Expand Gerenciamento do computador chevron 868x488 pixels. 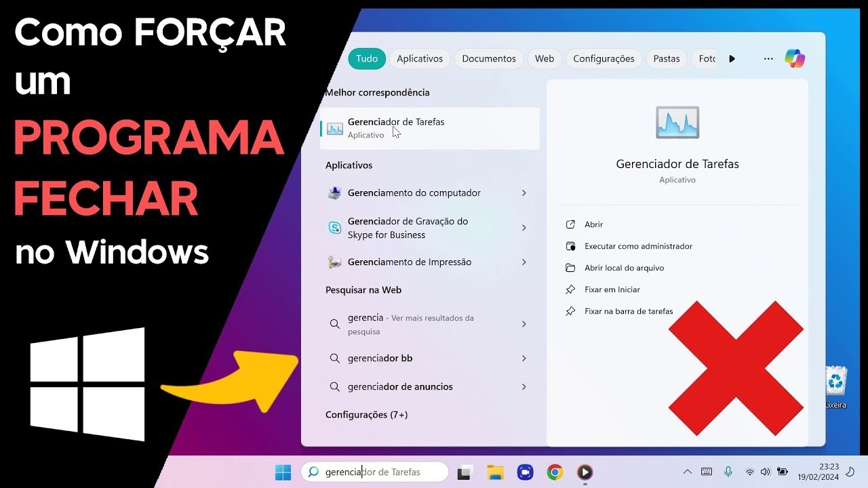pyautogui.click(x=524, y=193)
